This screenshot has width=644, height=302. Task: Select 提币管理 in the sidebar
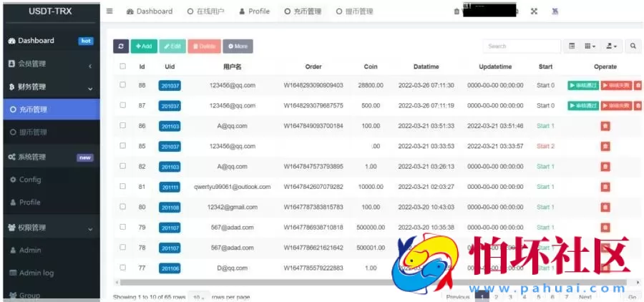click(52, 132)
